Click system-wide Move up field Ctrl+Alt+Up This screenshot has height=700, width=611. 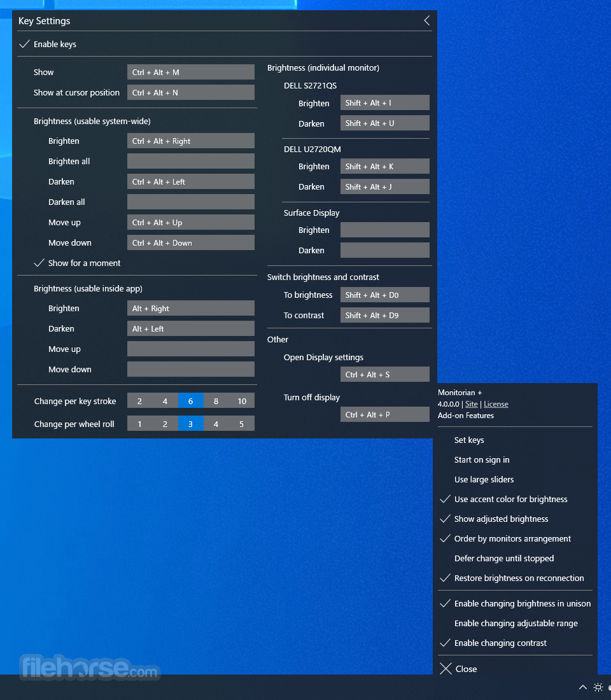point(191,222)
